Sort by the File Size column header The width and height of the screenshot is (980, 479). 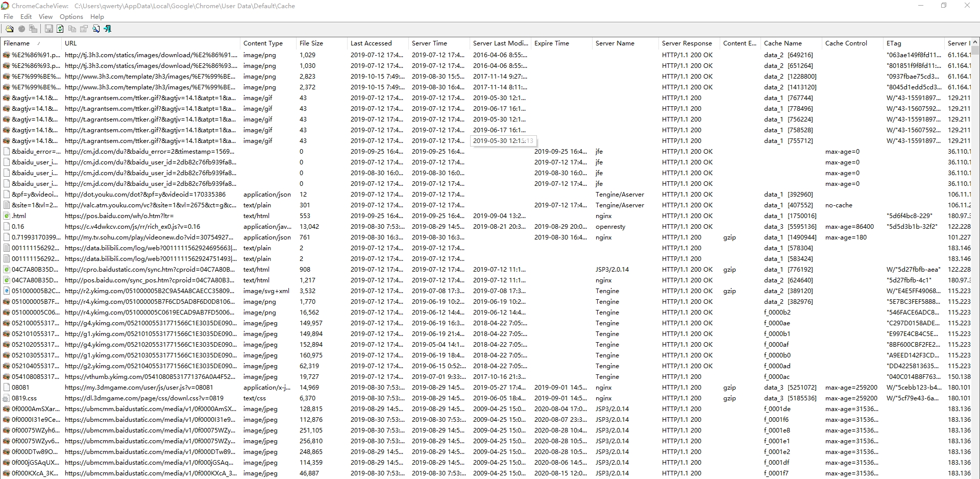[x=322, y=43]
